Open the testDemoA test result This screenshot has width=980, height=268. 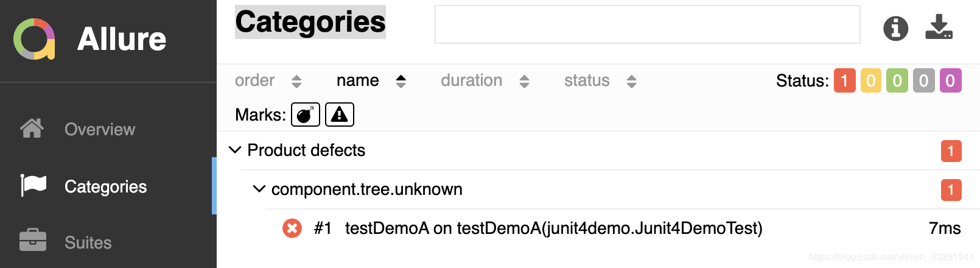(x=553, y=228)
